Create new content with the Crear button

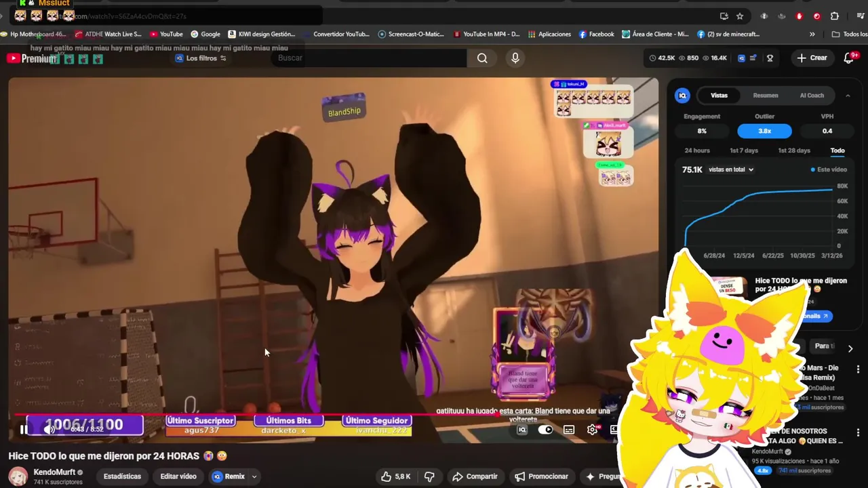[812, 58]
